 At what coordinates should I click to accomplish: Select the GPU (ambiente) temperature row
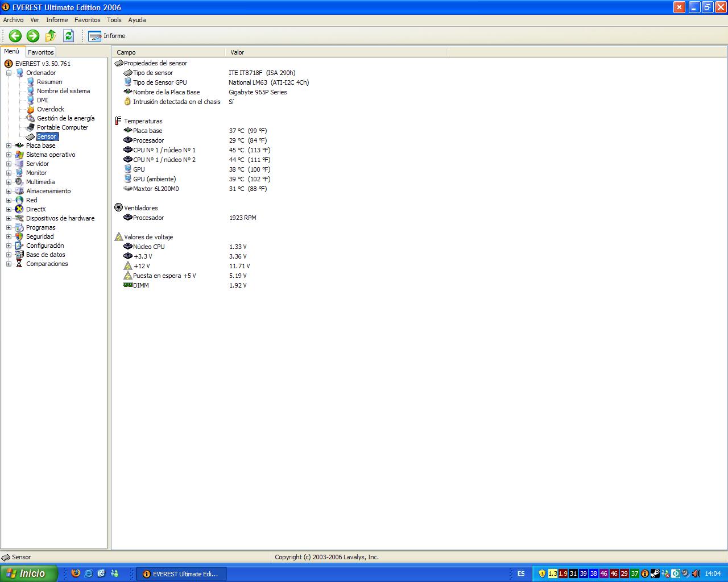(x=197, y=179)
